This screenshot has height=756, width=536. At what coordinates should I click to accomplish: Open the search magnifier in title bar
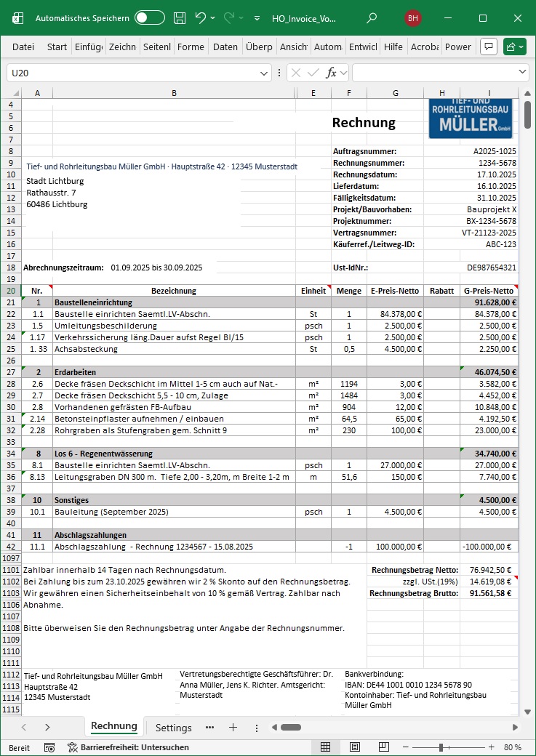click(372, 18)
